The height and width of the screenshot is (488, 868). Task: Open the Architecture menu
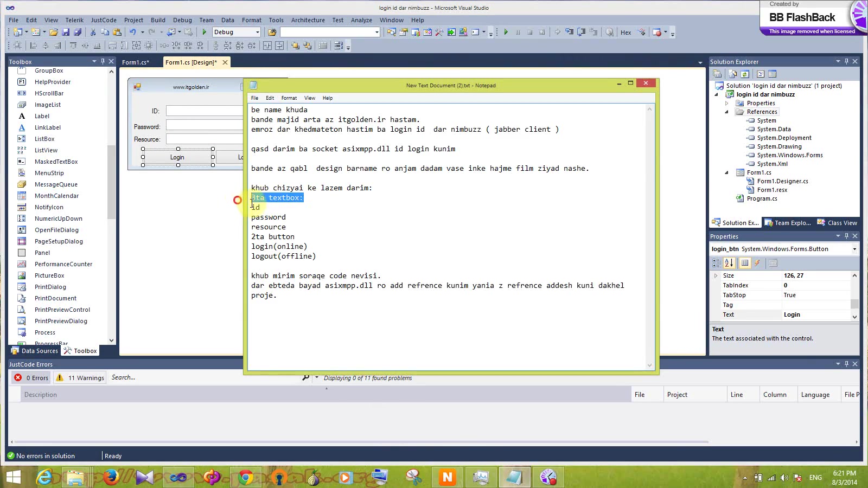pos(308,20)
